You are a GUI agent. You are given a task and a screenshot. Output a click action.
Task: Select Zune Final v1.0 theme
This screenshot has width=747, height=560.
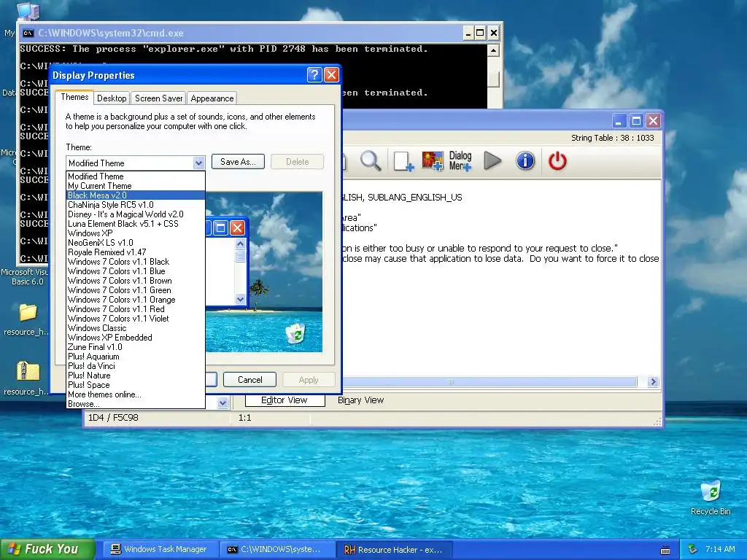(x=135, y=347)
